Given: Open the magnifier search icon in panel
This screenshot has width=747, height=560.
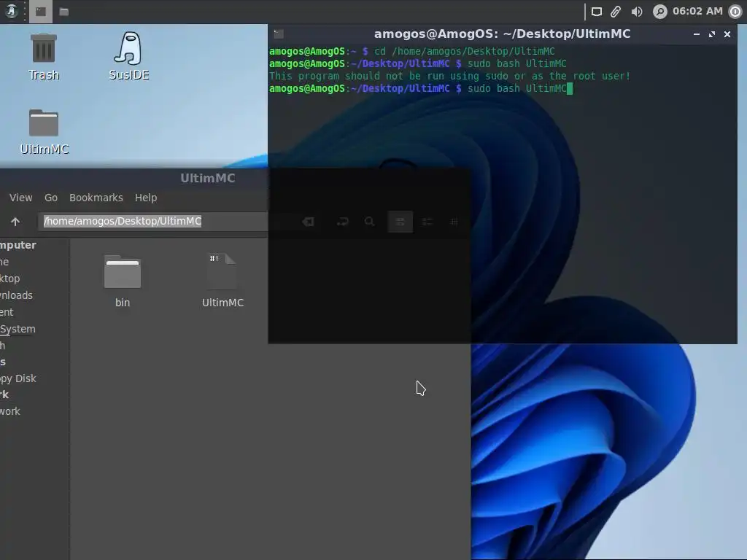Looking at the screenshot, I should (x=659, y=12).
